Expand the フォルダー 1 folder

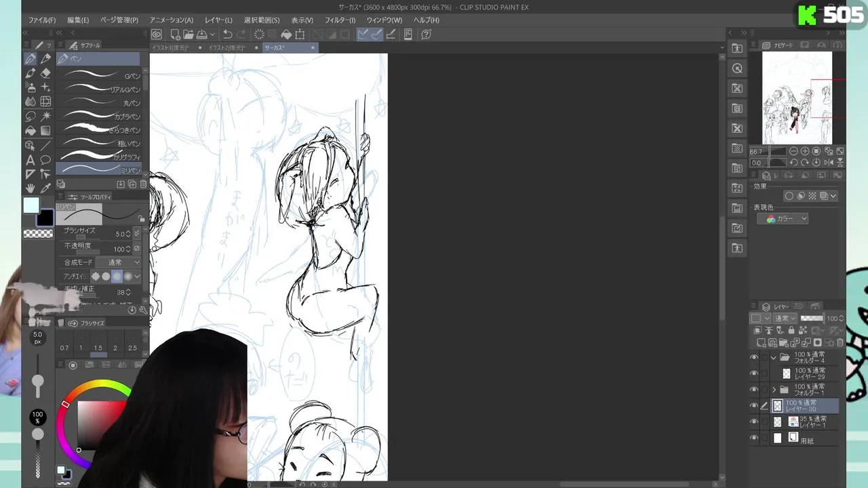pos(774,390)
